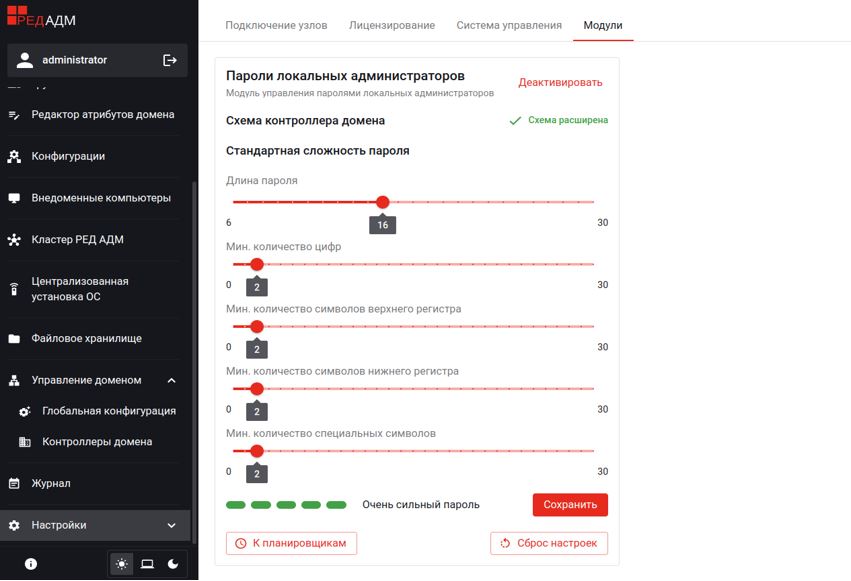Screen dimensions: 851x581
Task: Switch to light theme sun toggle
Action: [x=122, y=564]
